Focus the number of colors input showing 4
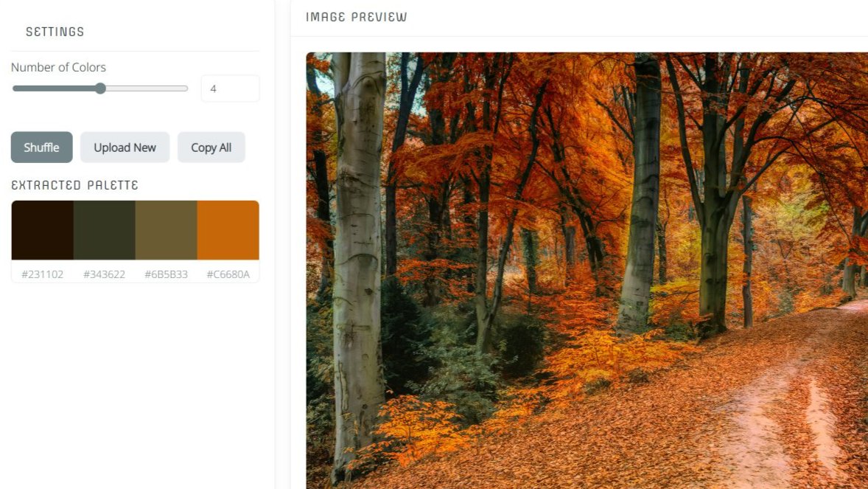Viewport: 868px width, 489px height. click(x=231, y=89)
